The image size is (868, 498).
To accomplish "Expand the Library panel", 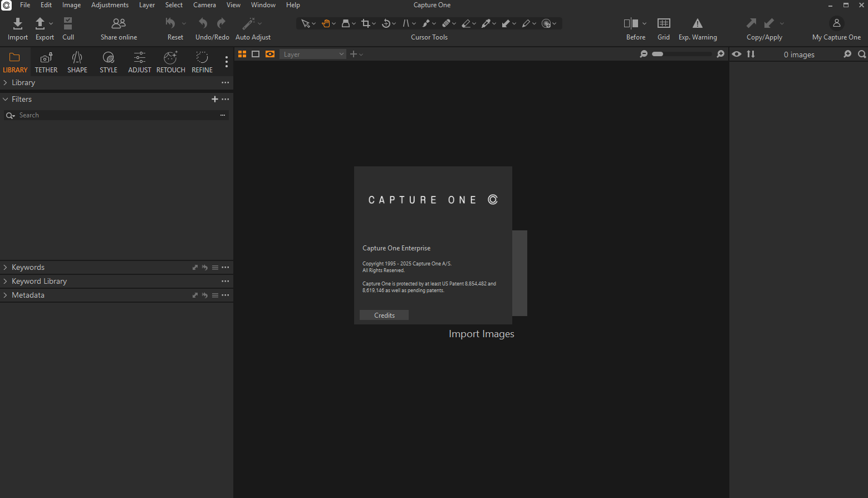I will click(x=5, y=82).
